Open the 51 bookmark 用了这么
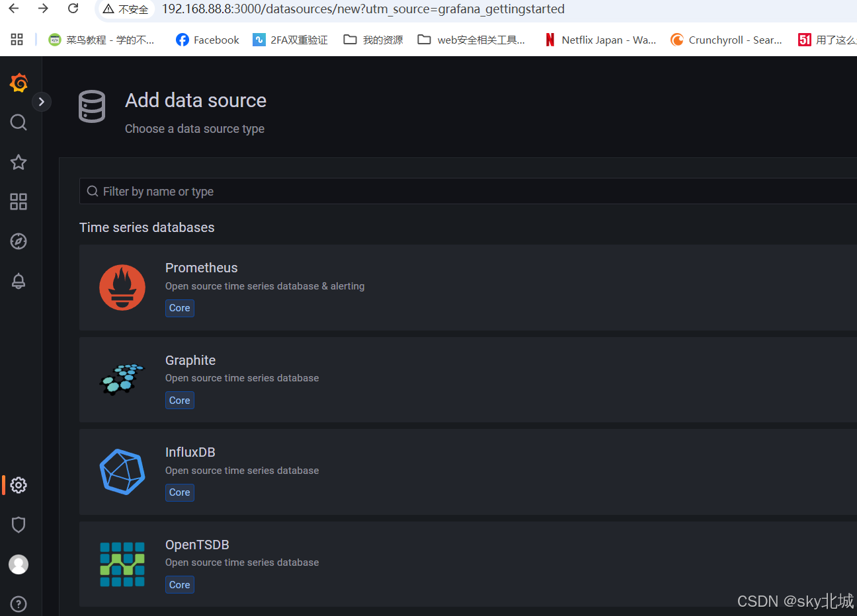 pos(827,40)
